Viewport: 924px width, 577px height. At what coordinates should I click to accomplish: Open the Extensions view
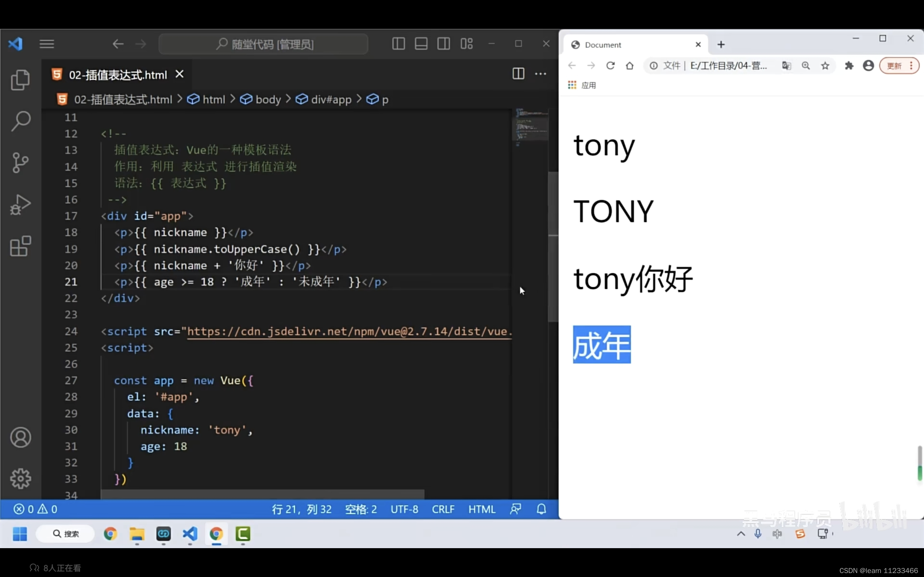click(20, 246)
